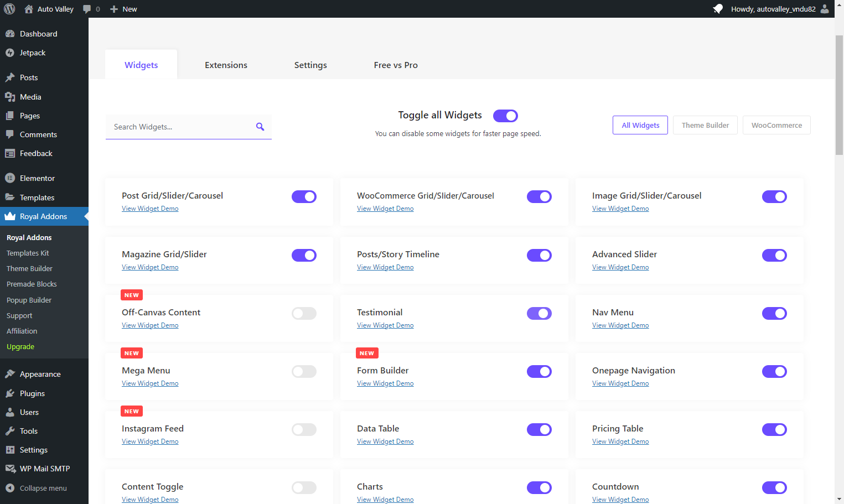Click the Upgrade link in sidebar
The height and width of the screenshot is (504, 844).
tap(20, 346)
